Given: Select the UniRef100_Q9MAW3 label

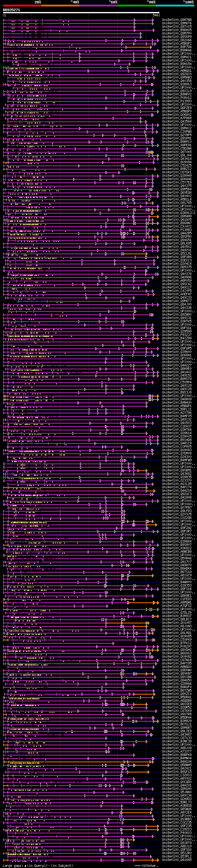Looking at the screenshot, I should (177, 78).
